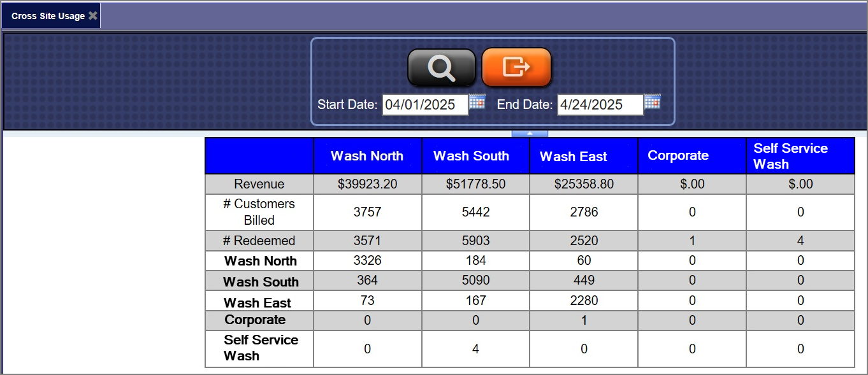This screenshot has width=868, height=375.
Task: Click the magnifying glass search button
Action: (x=441, y=67)
